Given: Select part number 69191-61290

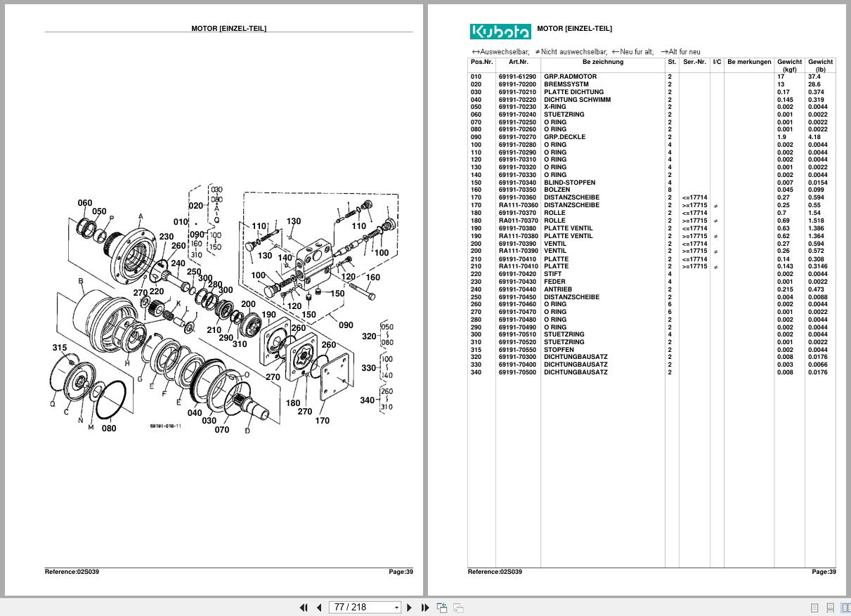Looking at the screenshot, I should 517,77.
